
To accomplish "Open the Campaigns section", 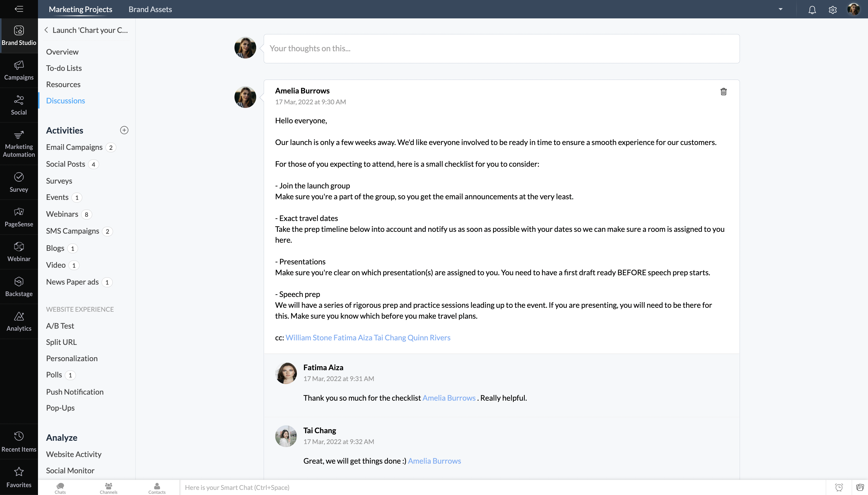I will (18, 70).
